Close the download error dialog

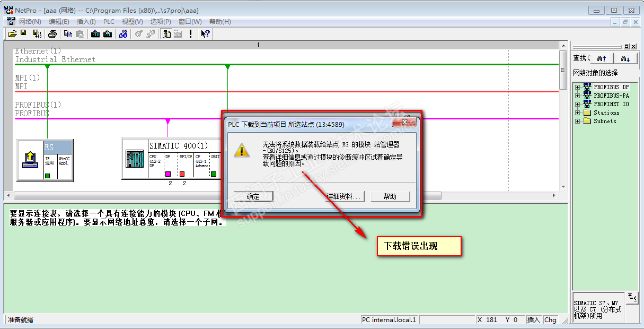coord(404,123)
